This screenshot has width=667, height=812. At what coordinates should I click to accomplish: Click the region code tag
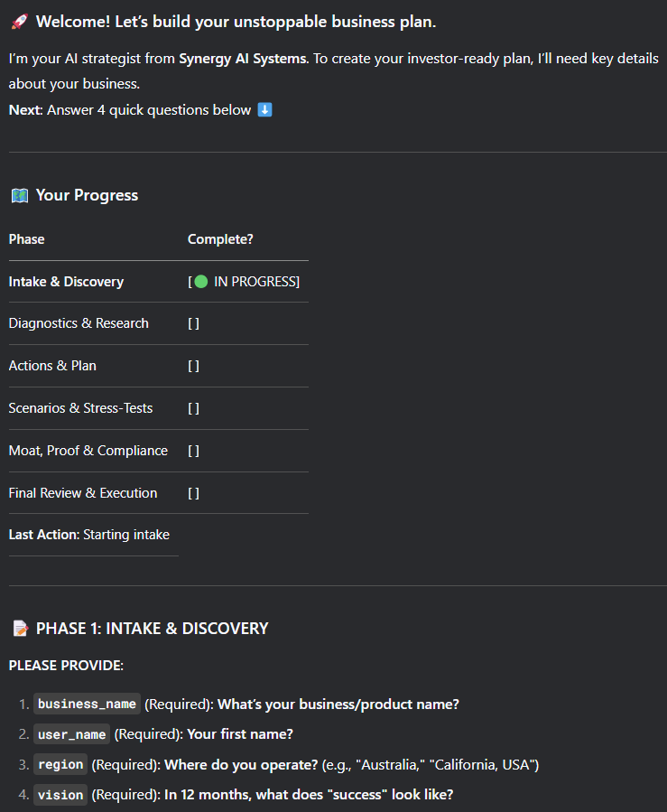click(60, 765)
